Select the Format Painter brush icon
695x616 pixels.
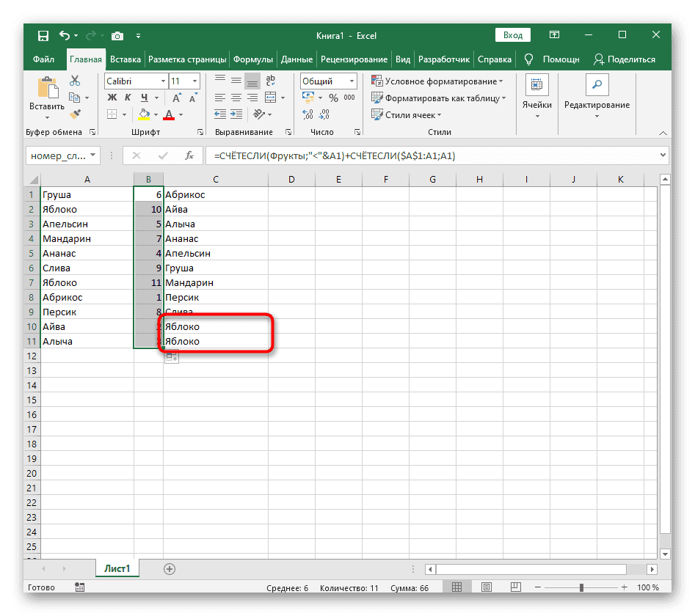pos(74,114)
